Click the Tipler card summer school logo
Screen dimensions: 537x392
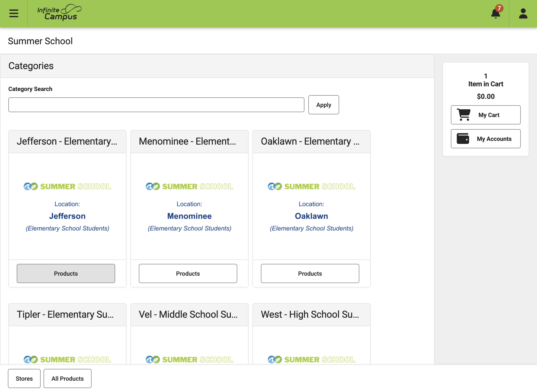point(67,360)
